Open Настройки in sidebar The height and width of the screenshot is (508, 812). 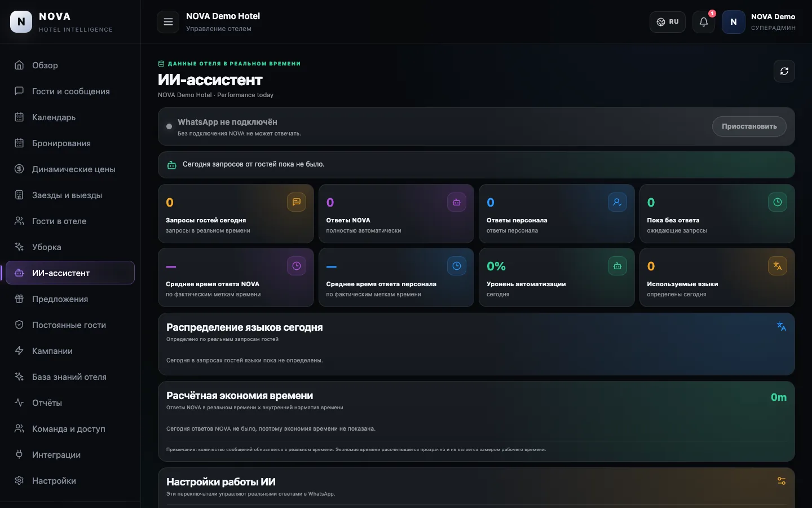70,481
